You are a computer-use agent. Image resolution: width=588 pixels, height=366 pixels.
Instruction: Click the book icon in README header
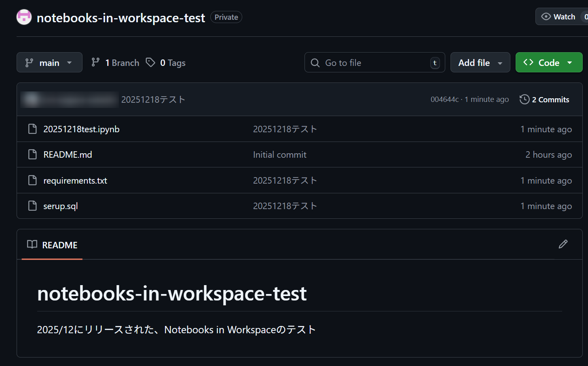pyautogui.click(x=32, y=245)
